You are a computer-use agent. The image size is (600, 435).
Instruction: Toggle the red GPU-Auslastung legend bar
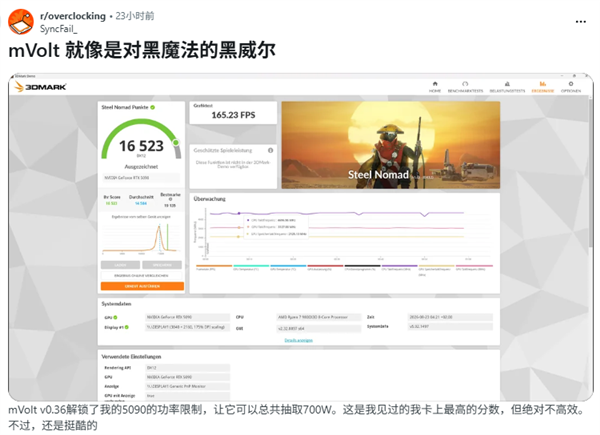tap(325, 266)
